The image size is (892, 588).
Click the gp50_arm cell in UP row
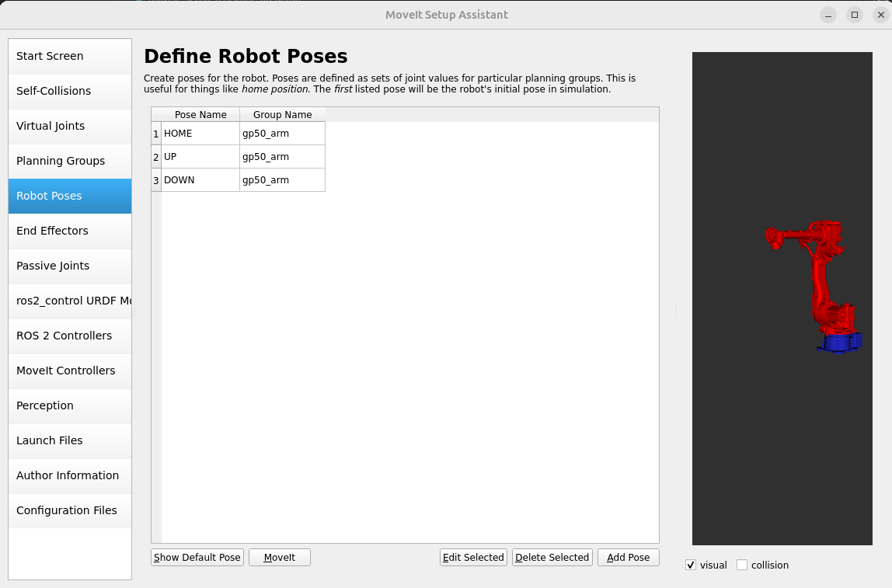pos(282,157)
